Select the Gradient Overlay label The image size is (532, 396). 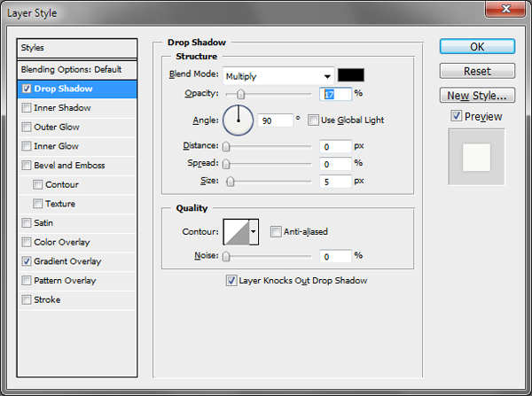tap(67, 261)
